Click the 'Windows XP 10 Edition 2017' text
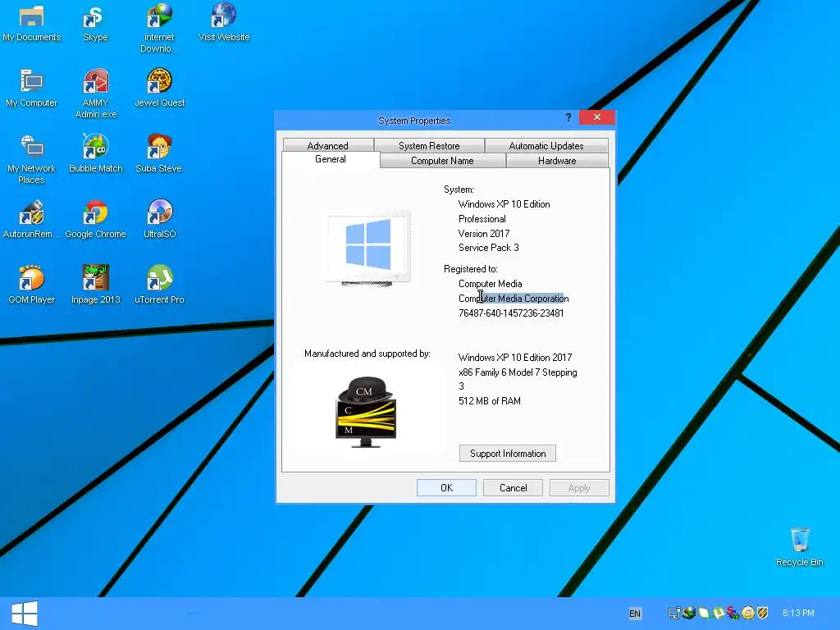 point(515,358)
